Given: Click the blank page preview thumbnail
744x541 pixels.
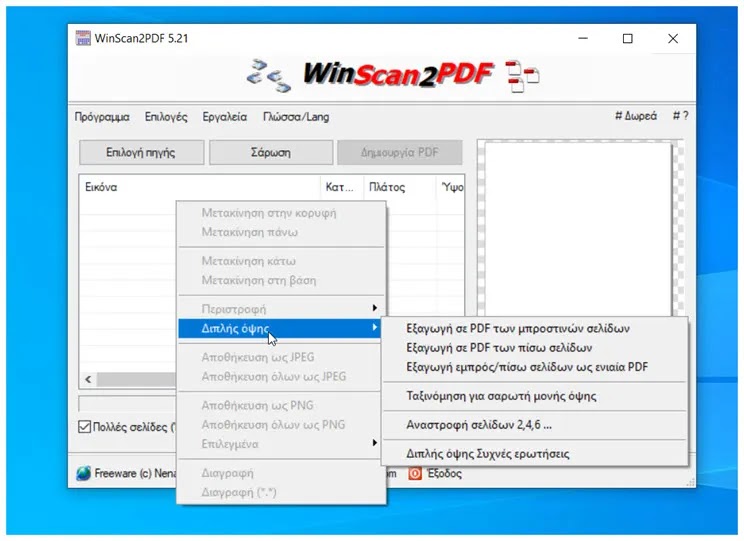Looking at the screenshot, I should point(578,229).
